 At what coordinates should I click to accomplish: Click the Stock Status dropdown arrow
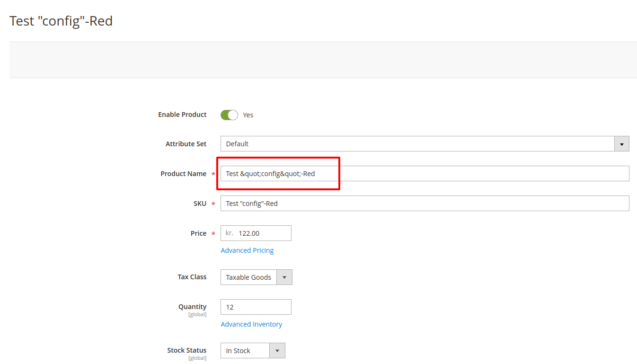[x=278, y=350]
